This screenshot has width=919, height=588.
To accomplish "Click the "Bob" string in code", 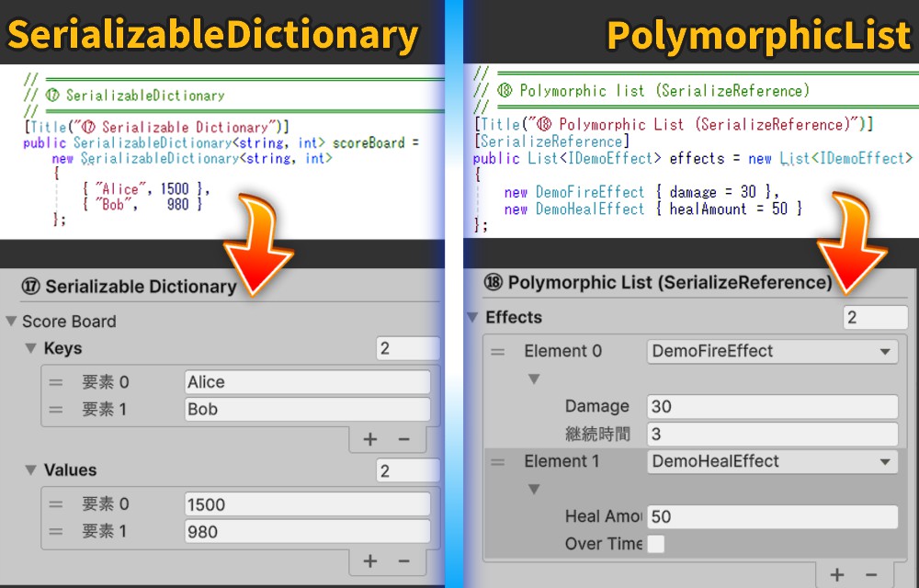I will tap(113, 204).
